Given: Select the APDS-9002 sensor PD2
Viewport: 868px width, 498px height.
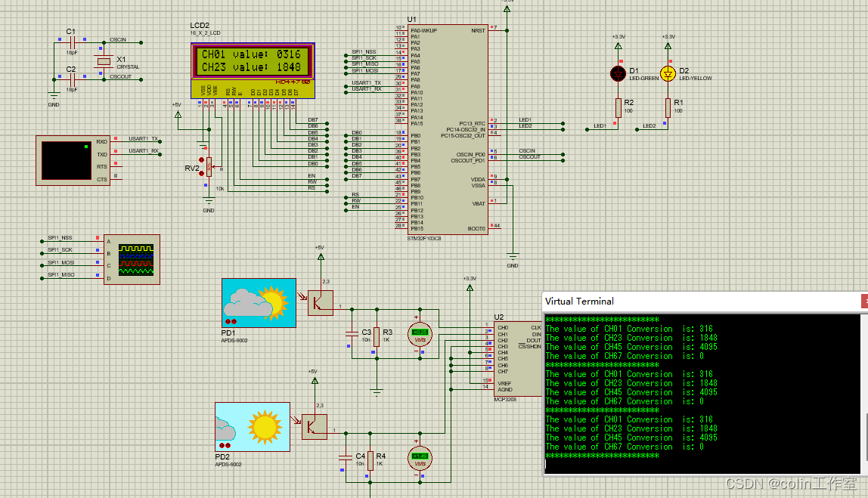Looking at the screenshot, I should click(254, 428).
